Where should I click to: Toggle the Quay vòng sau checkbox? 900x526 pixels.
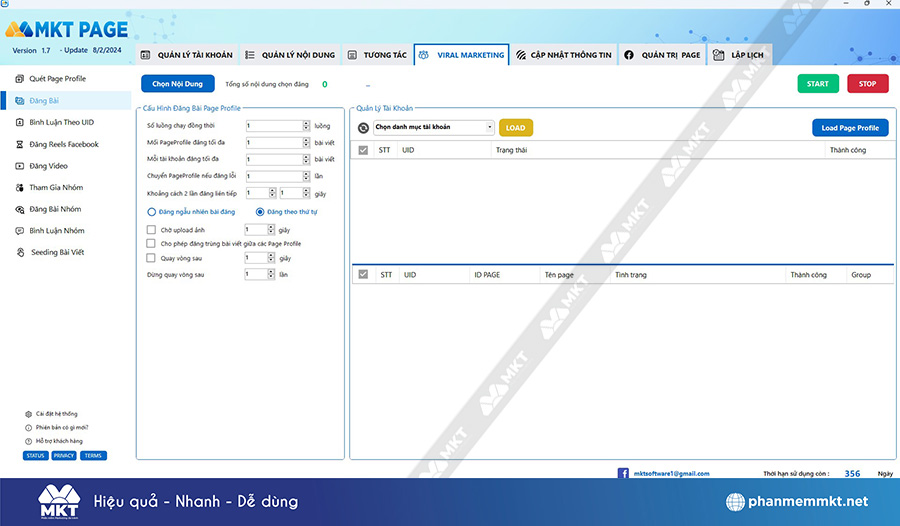[151, 258]
